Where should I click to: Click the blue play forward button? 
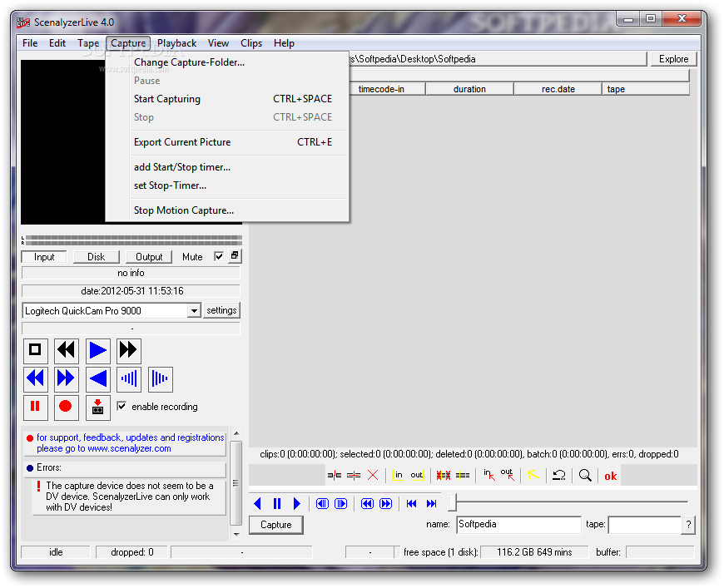[x=98, y=350]
